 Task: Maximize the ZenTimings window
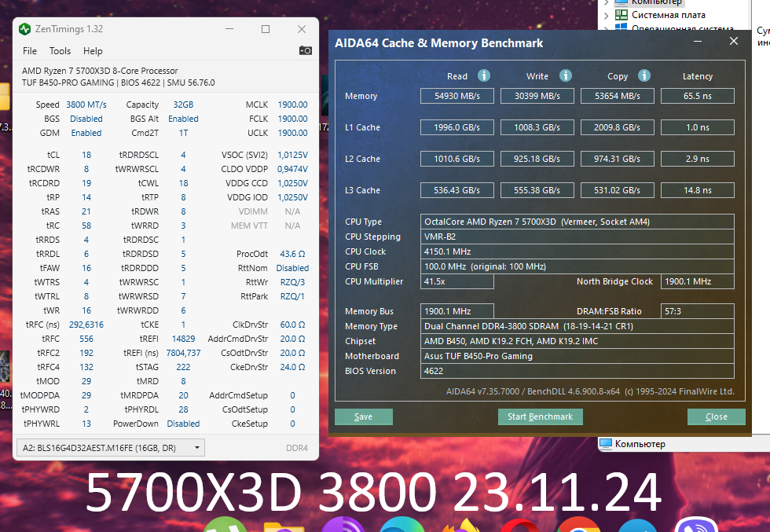[x=266, y=29]
